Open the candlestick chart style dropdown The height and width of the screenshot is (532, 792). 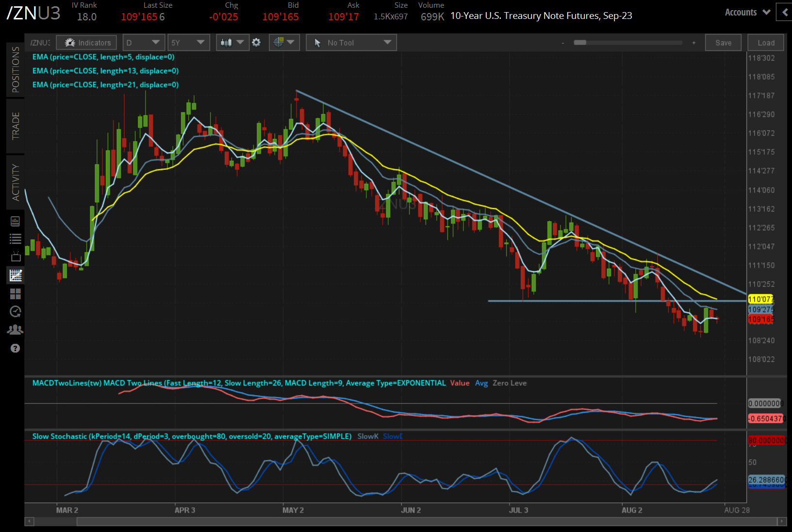coord(232,43)
